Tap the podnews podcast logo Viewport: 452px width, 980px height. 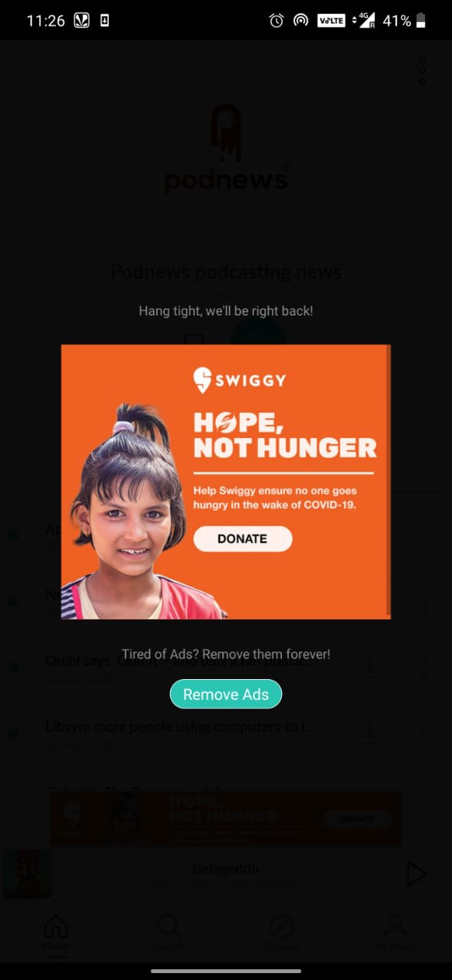point(227,149)
